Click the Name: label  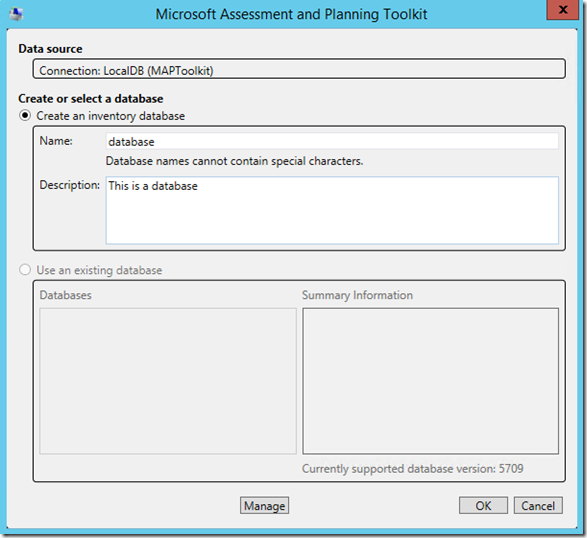click(56, 141)
